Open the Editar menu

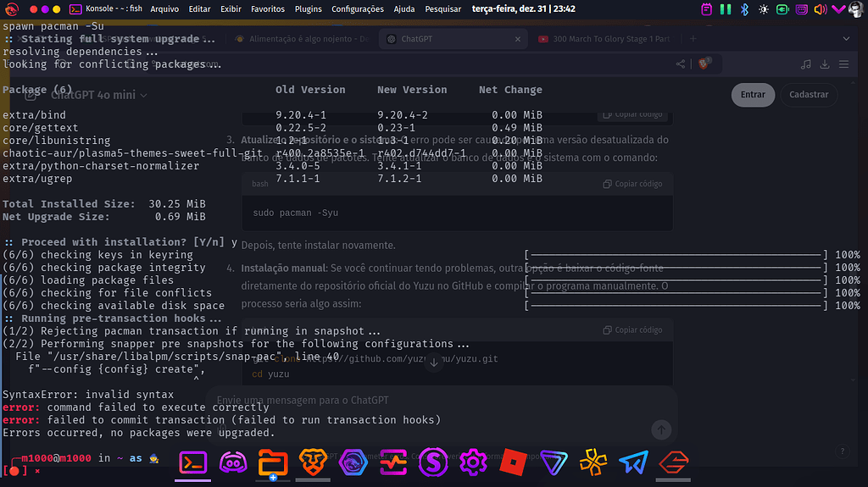tap(199, 8)
